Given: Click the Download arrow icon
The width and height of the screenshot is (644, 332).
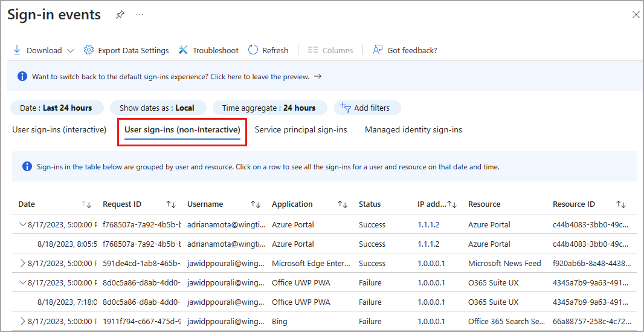Looking at the screenshot, I should pyautogui.click(x=17, y=50).
